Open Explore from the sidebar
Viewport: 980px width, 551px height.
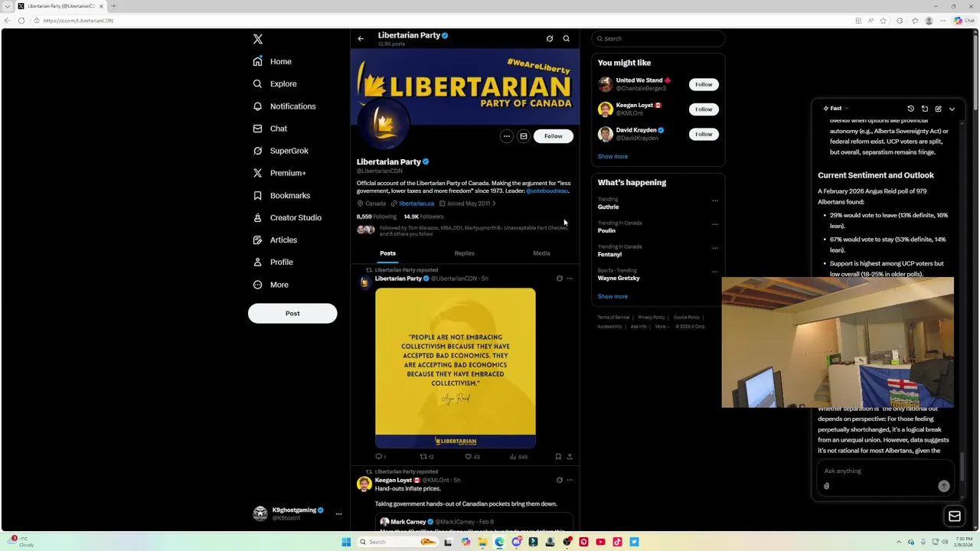point(275,83)
